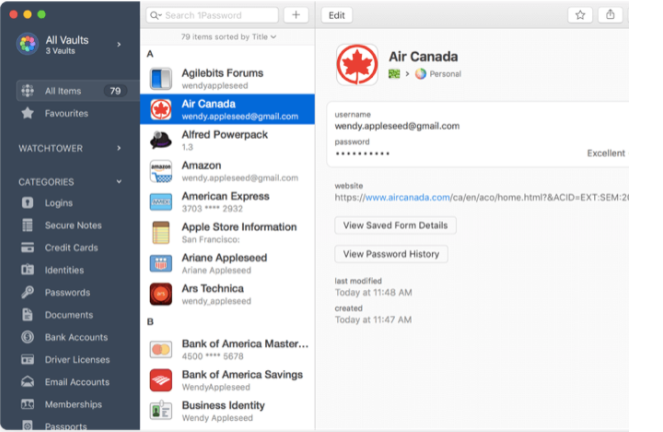
Task: Click the Search 1Password field
Action: pos(212,15)
